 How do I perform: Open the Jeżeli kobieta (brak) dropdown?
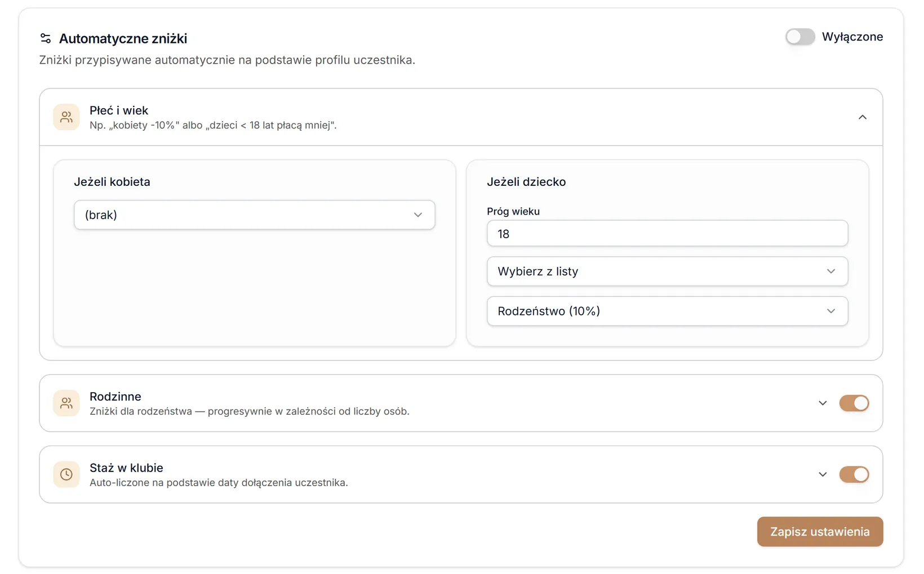click(254, 215)
